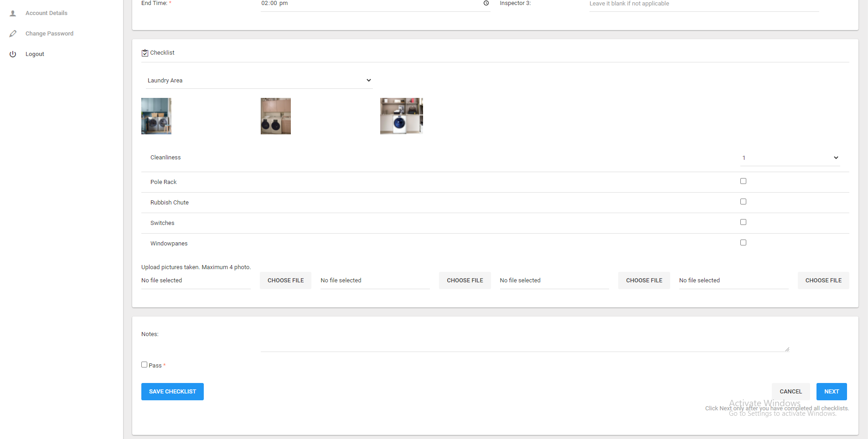The height and width of the screenshot is (439, 868).
Task: Click the NEXT button
Action: tap(832, 392)
